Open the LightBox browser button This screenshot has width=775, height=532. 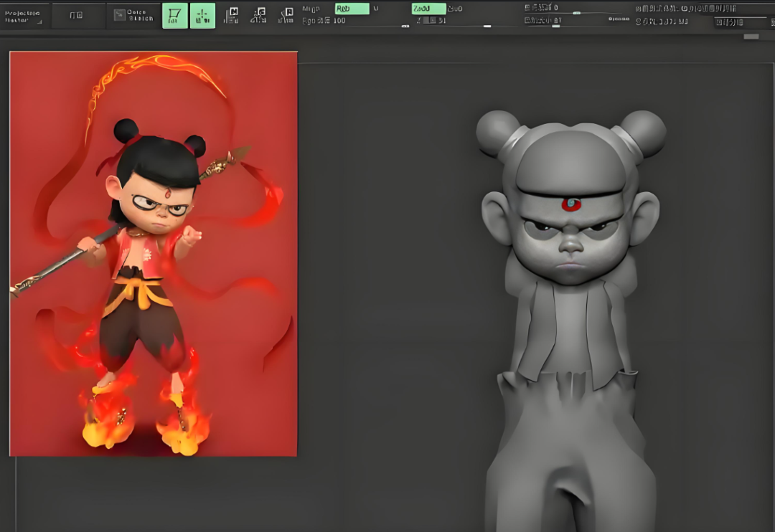tap(75, 16)
